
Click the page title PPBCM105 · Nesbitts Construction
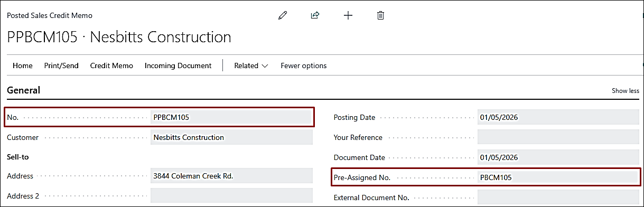click(119, 37)
